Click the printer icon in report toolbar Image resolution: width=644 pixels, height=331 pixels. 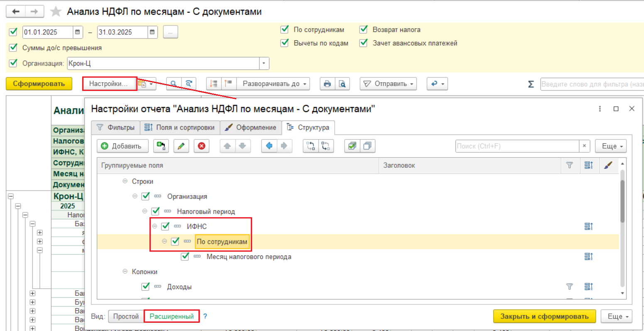327,84
